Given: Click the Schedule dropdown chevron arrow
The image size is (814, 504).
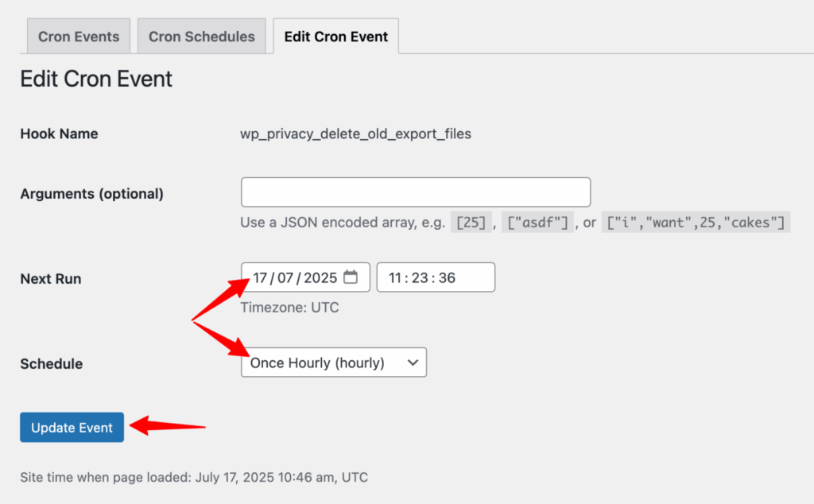Looking at the screenshot, I should tap(413, 362).
